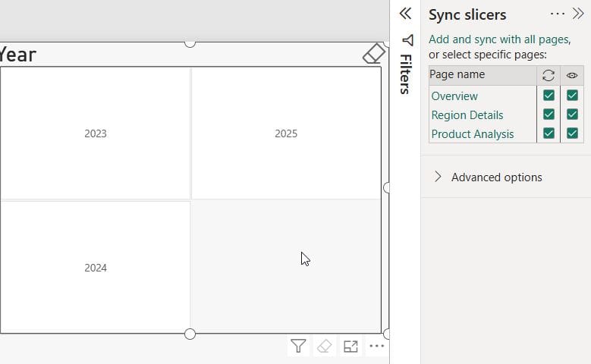Open the slicer filter funnel icon below visual
This screenshot has width=591, height=364.
click(x=298, y=346)
